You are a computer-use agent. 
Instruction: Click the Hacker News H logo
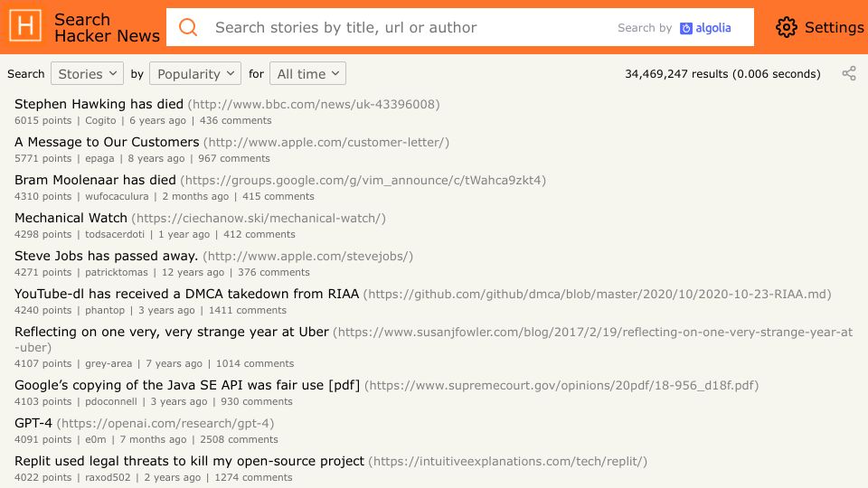click(25, 26)
